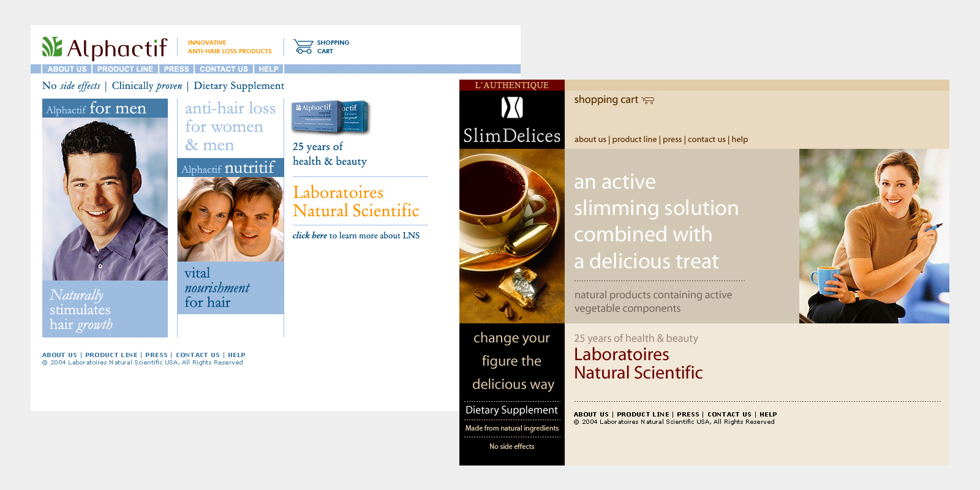
Task: Click the Alphactif green leaf logo
Action: point(52,47)
